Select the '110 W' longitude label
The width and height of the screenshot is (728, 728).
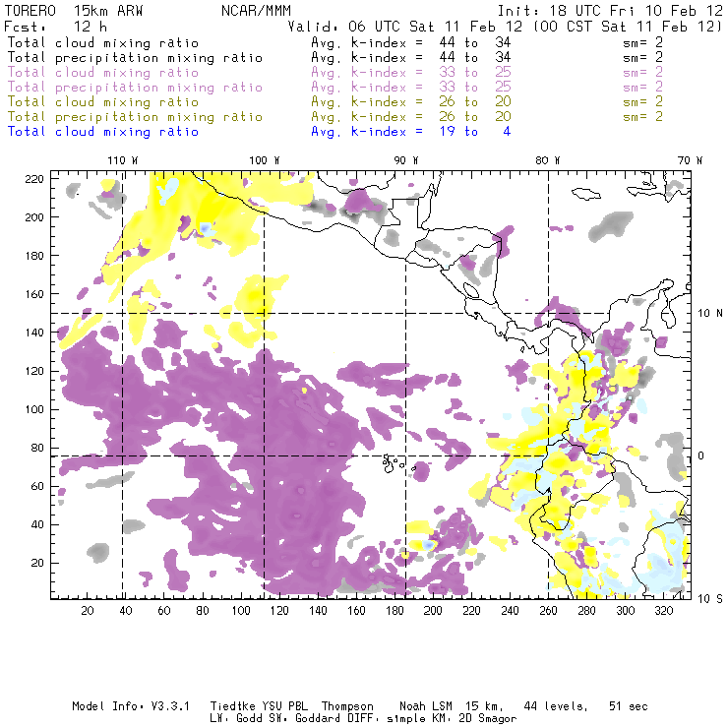pyautogui.click(x=123, y=160)
